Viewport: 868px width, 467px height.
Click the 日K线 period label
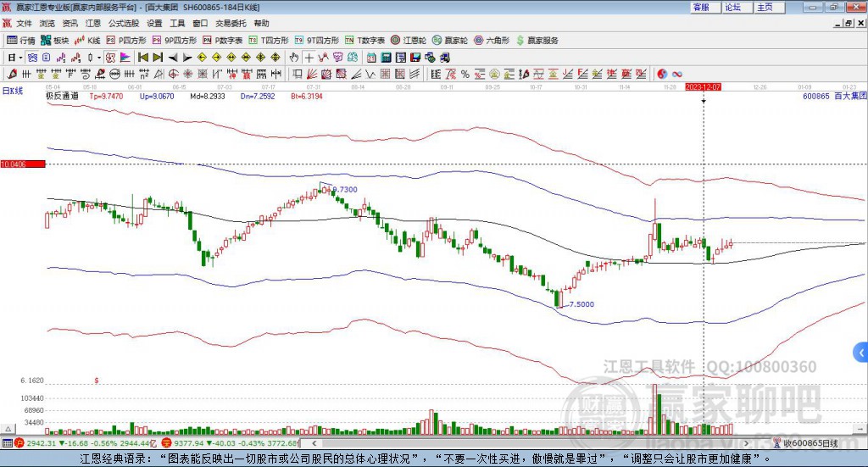point(13,91)
